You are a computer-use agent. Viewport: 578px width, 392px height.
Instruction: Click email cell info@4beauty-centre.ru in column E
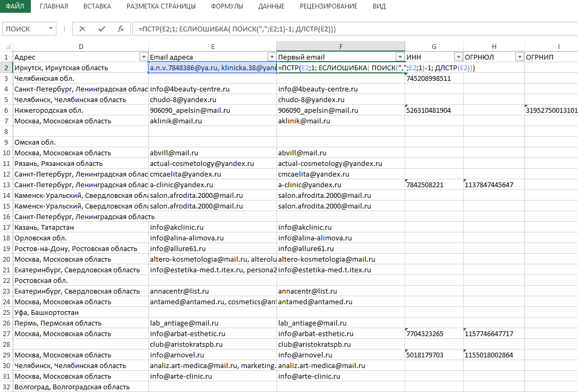tap(213, 89)
